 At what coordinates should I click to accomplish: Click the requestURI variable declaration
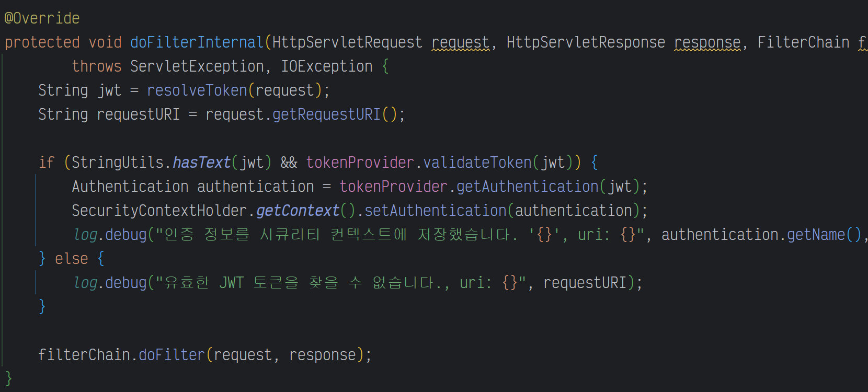(x=138, y=114)
